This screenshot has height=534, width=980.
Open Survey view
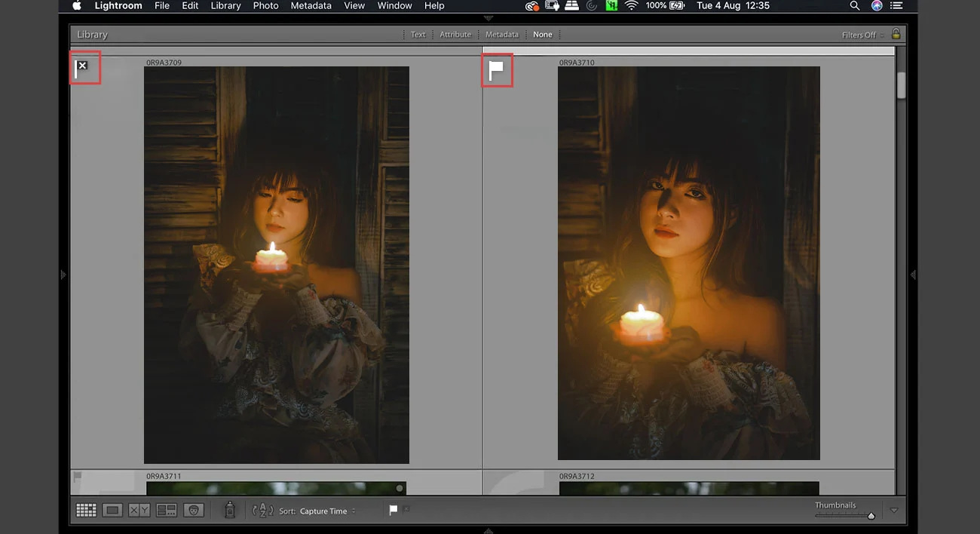click(x=166, y=511)
